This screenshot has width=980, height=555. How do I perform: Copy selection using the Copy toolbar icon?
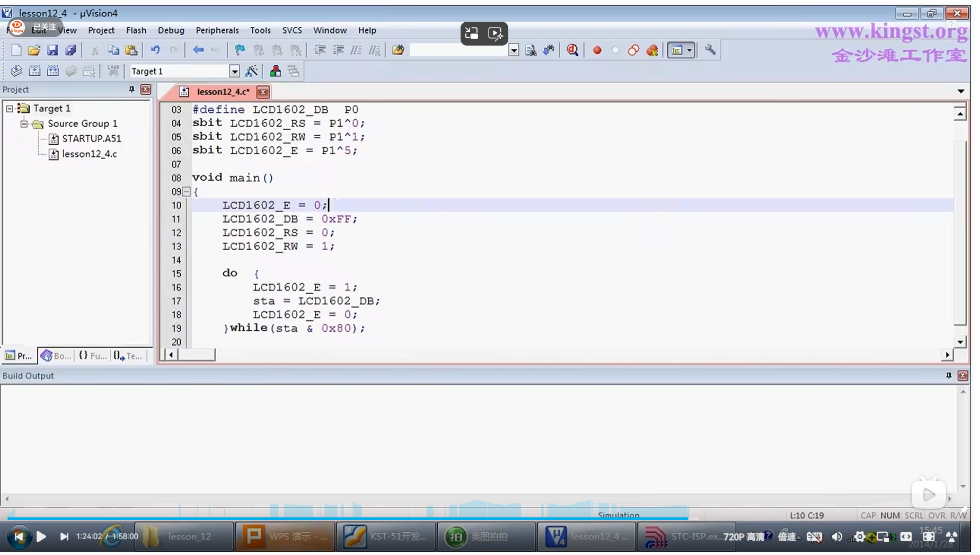113,50
